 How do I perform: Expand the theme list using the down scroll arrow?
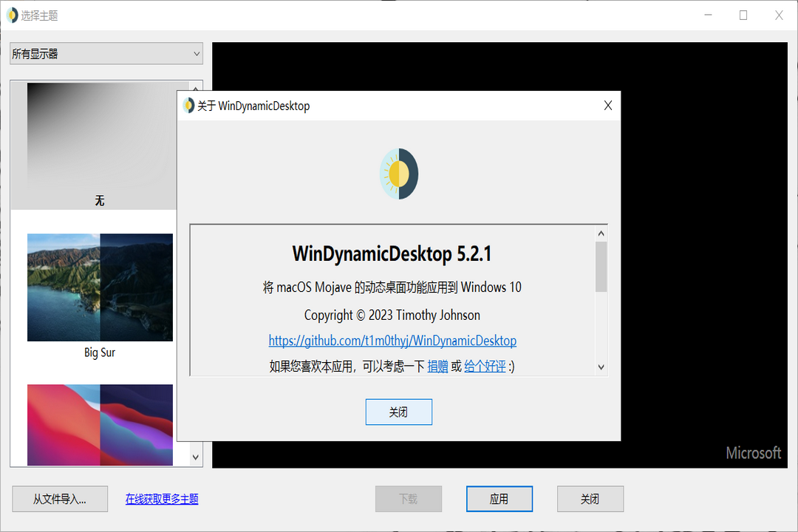(195, 457)
